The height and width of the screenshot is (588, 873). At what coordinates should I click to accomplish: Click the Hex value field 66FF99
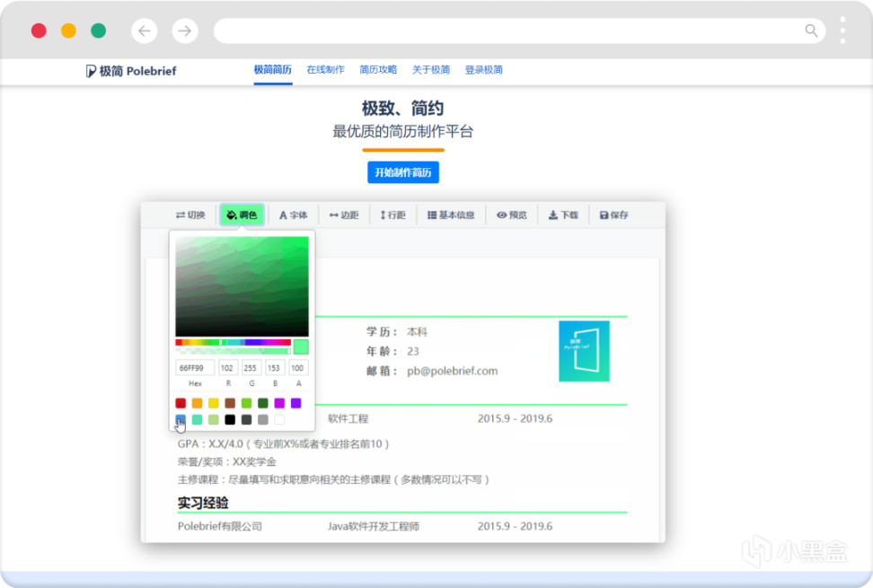195,368
